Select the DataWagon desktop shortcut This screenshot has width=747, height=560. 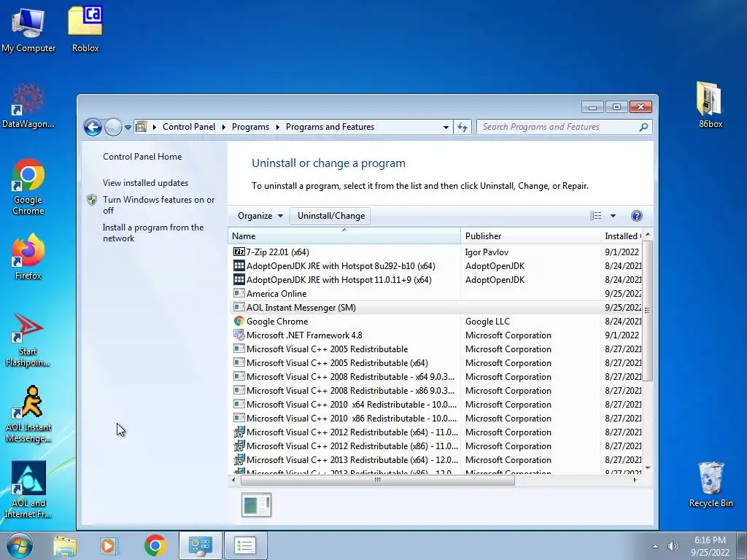point(28,106)
